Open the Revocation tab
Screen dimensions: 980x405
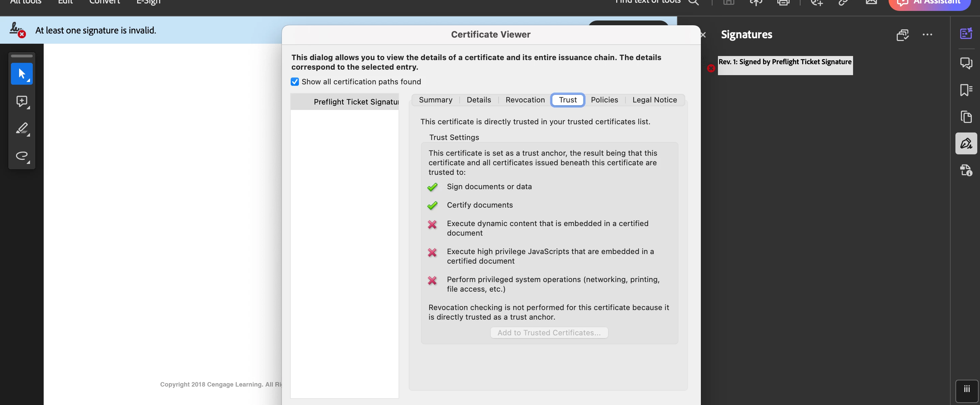(524, 100)
